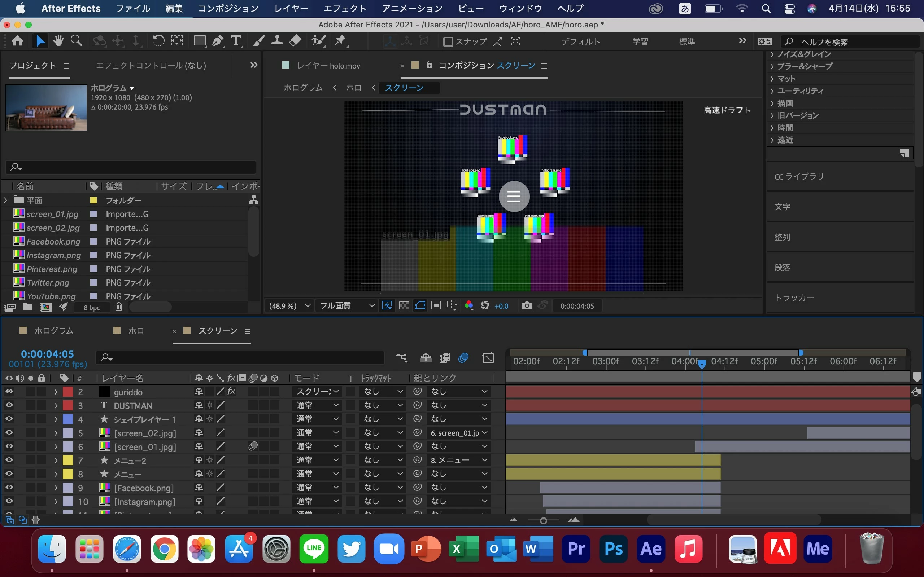Select the 標準 workspace
The image size is (924, 577).
(x=687, y=41)
